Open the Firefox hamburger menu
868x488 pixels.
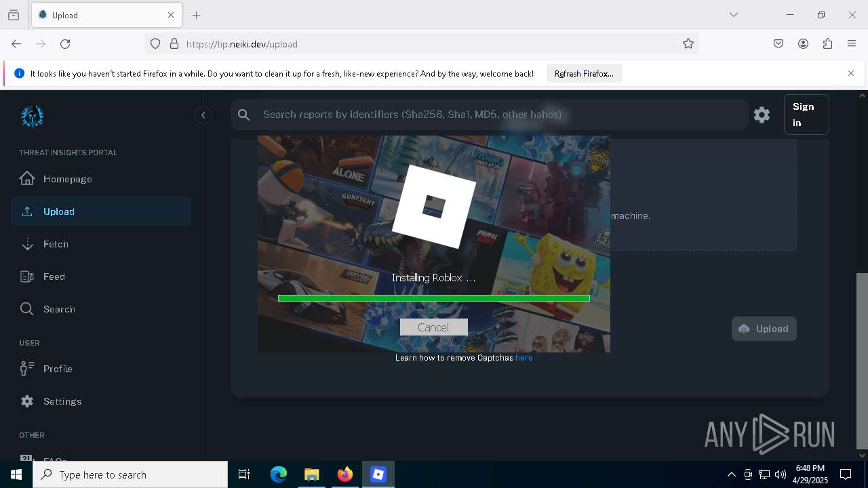tap(852, 43)
